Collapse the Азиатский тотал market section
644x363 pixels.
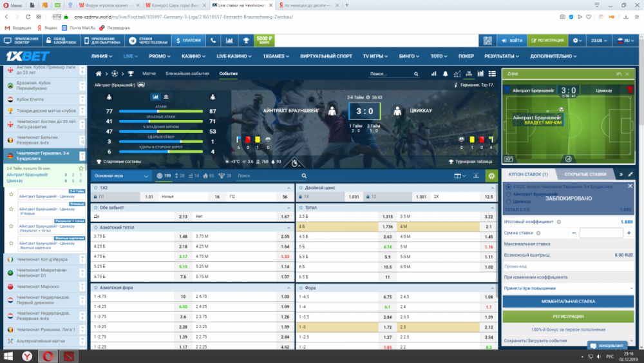pyautogui.click(x=290, y=227)
